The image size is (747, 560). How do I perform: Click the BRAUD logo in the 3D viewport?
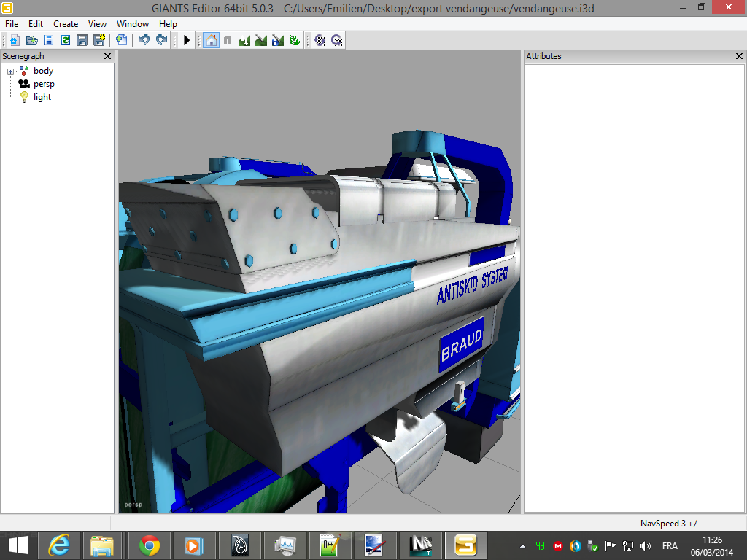coord(461,345)
